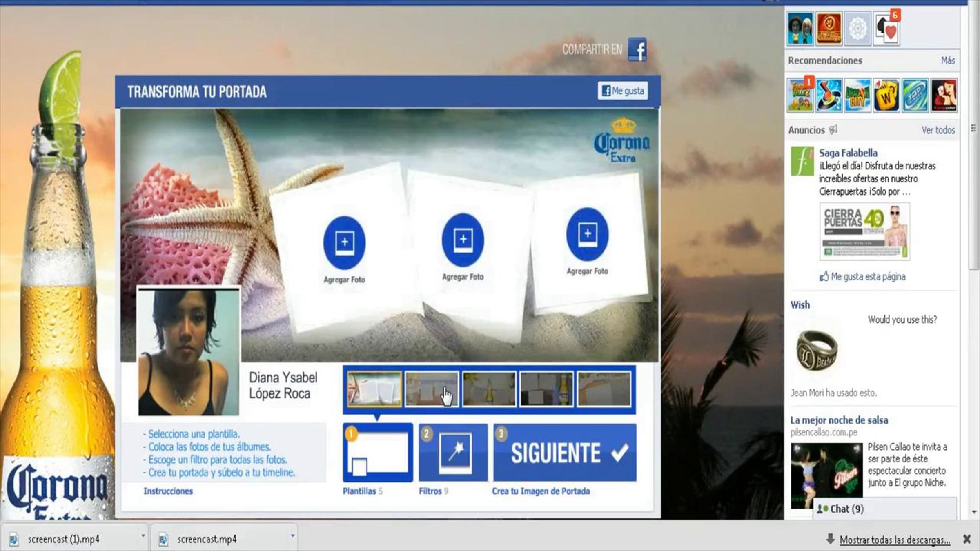Click the yellow W word game icon
This screenshot has width=980, height=551.
tap(886, 96)
